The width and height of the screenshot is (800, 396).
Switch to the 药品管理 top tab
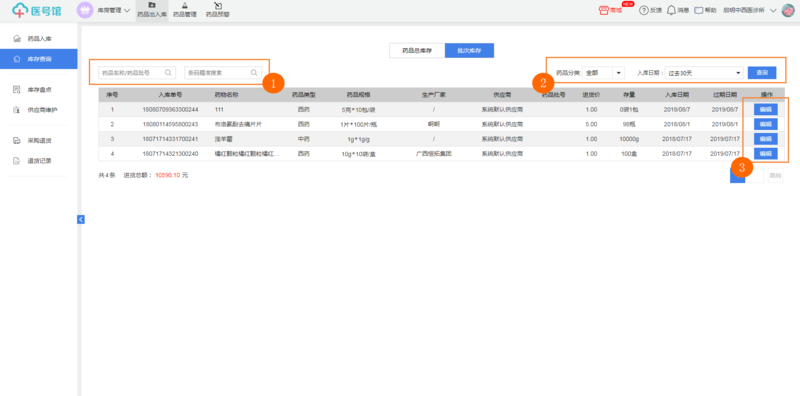tap(185, 10)
